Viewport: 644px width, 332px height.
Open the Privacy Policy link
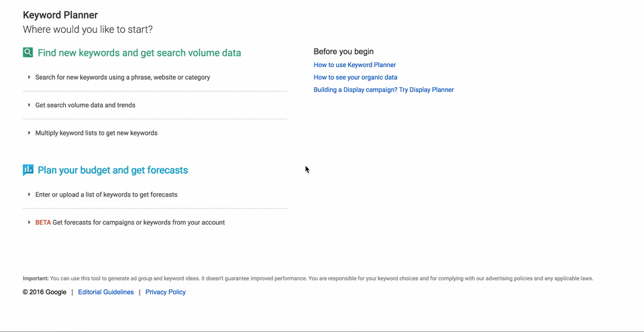166,292
